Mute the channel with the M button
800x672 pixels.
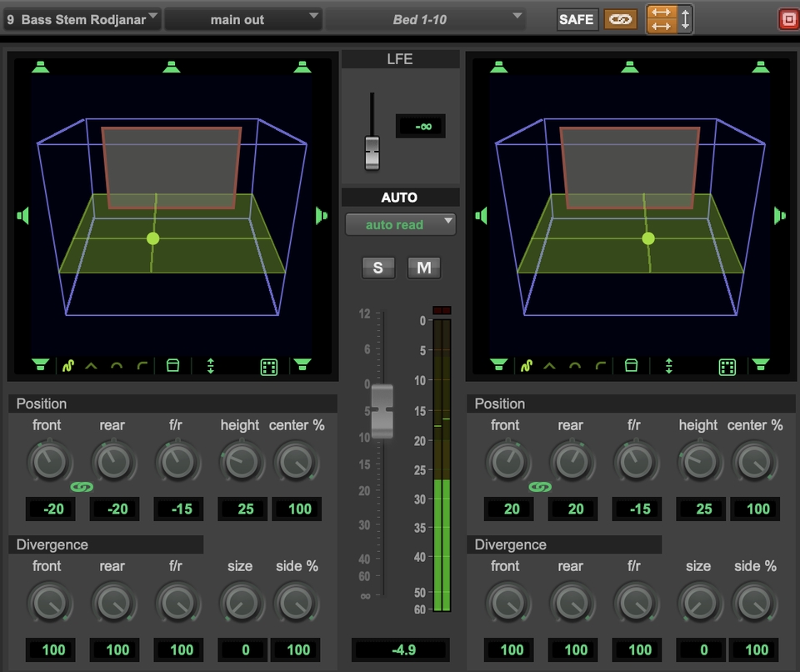(423, 268)
